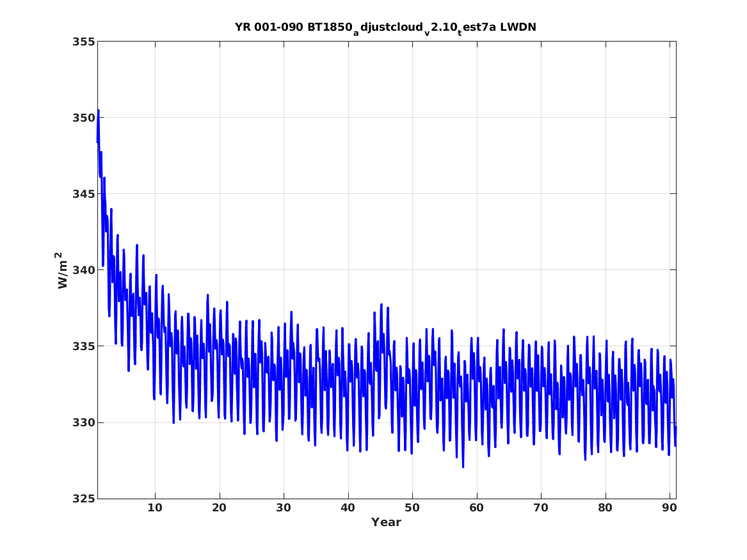The image size is (747, 560).
Task: Click y-axis tick label 350
Action: click(x=83, y=118)
